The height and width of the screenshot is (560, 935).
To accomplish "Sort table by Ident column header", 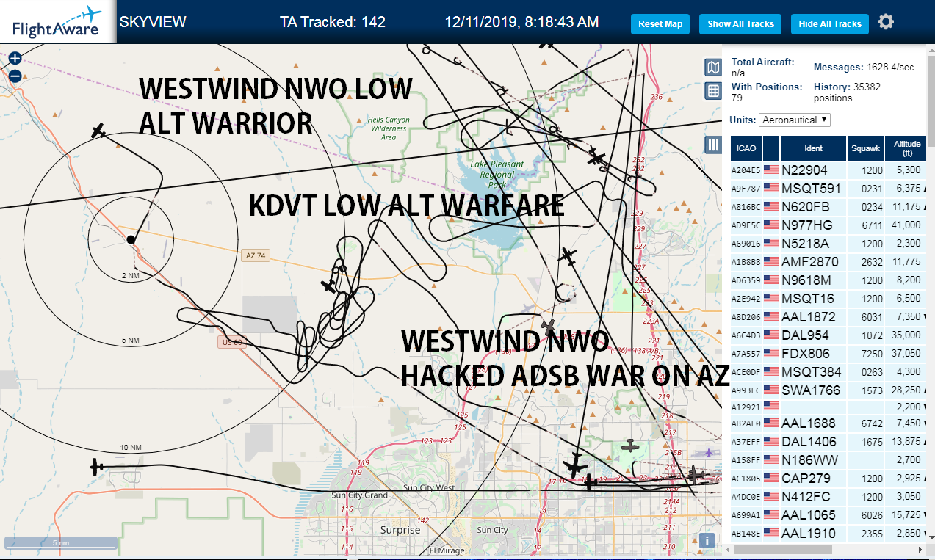I will (813, 148).
